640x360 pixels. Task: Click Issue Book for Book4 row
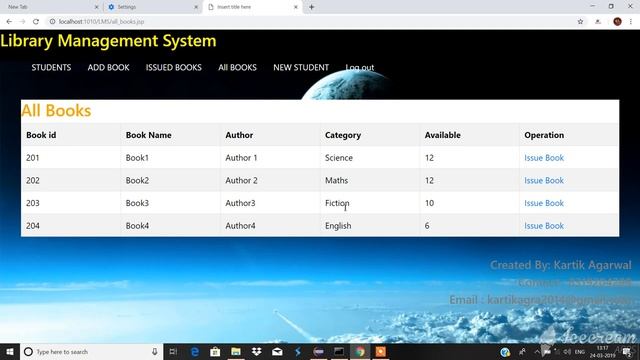pyautogui.click(x=544, y=226)
